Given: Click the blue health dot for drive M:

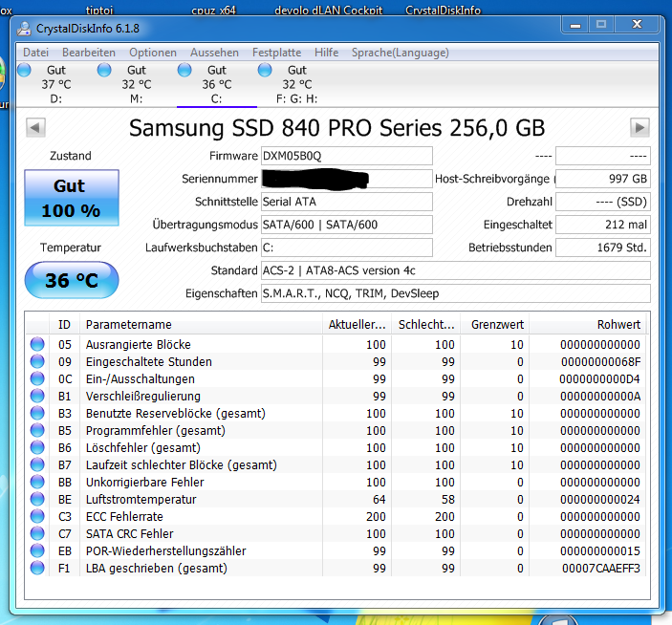Looking at the screenshot, I should 104,70.
